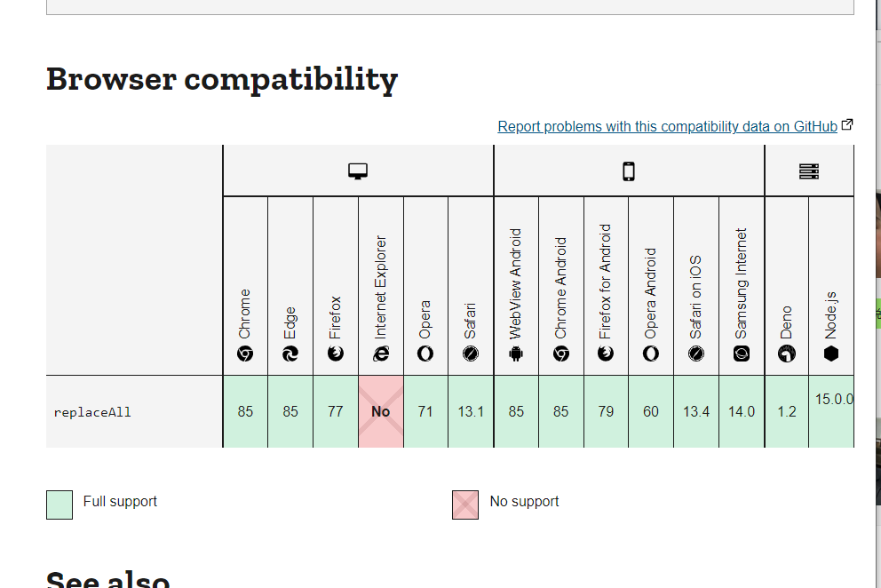This screenshot has height=588, width=881.
Task: Click the Internet Explorer icon
Action: (x=380, y=353)
